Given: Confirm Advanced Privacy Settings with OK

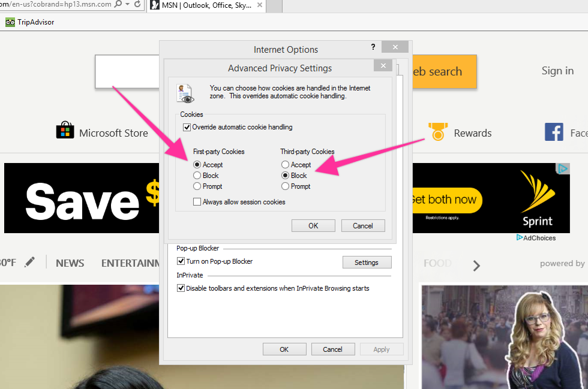Looking at the screenshot, I should pyautogui.click(x=313, y=225).
